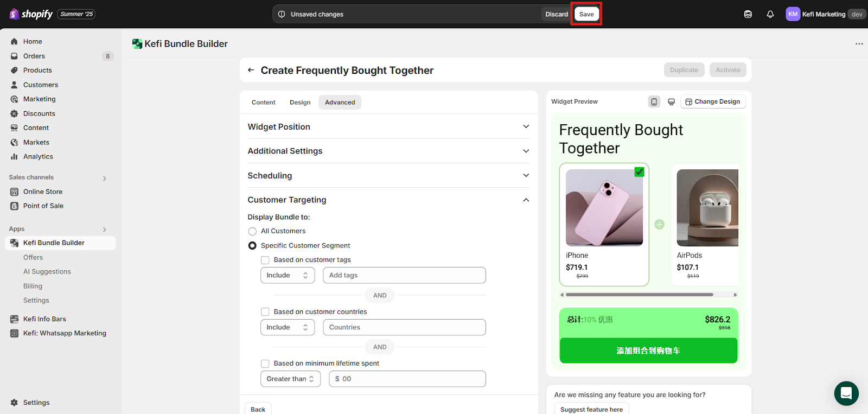Open the Content tab
868x414 pixels.
coord(263,102)
